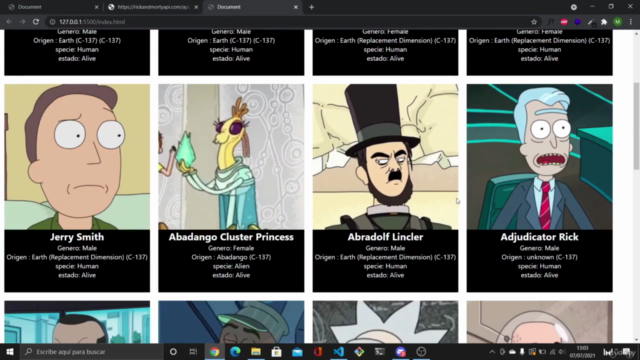Show hidden system tray icons chevron
The width and height of the screenshot is (640, 360).
click(492, 351)
